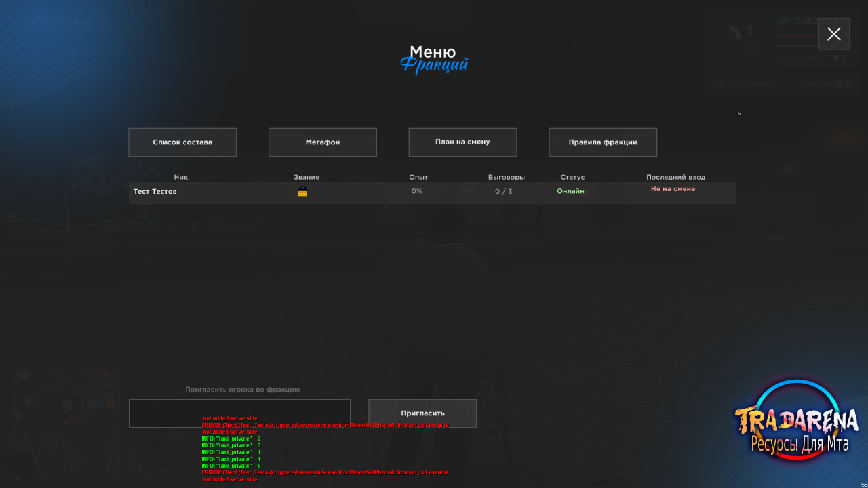View Правила фракции section
This screenshot has height=488, width=868.
coord(603,142)
